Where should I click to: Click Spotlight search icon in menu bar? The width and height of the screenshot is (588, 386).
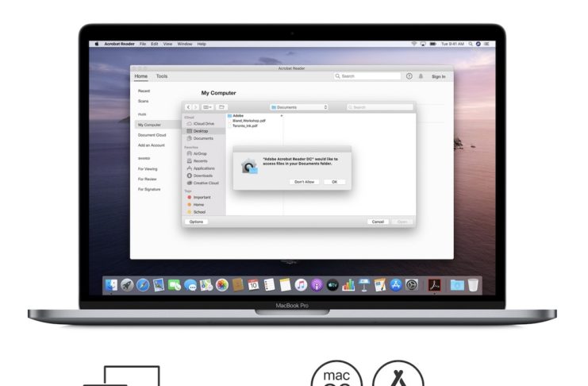471,44
